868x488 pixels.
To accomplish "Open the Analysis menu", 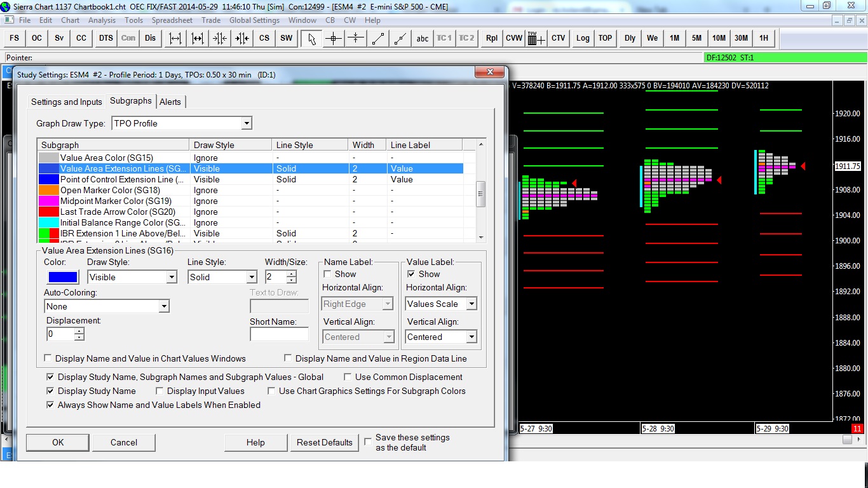I will (102, 20).
